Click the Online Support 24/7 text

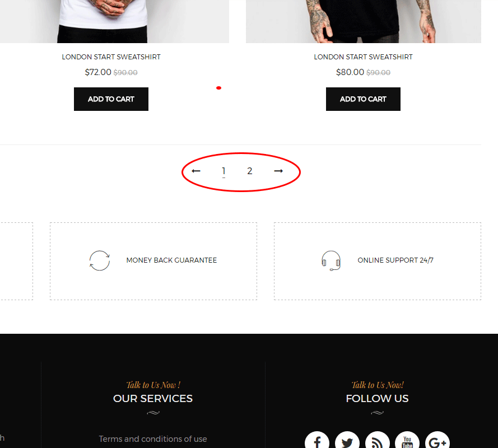[x=395, y=260]
